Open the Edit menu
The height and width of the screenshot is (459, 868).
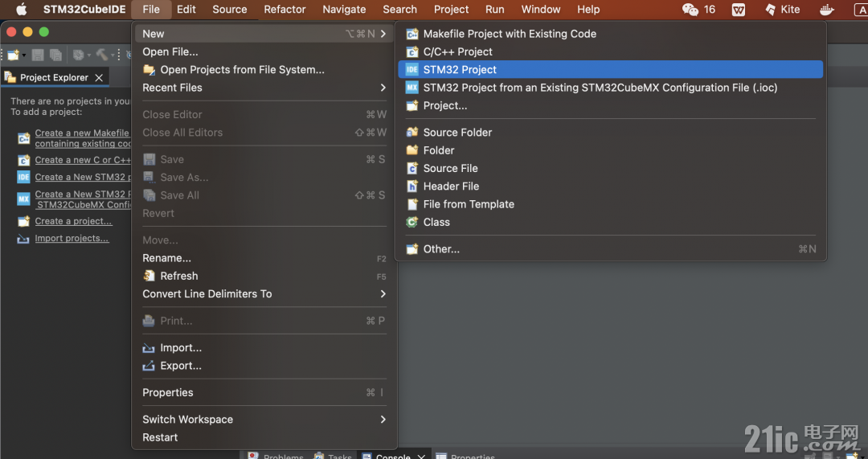[186, 10]
